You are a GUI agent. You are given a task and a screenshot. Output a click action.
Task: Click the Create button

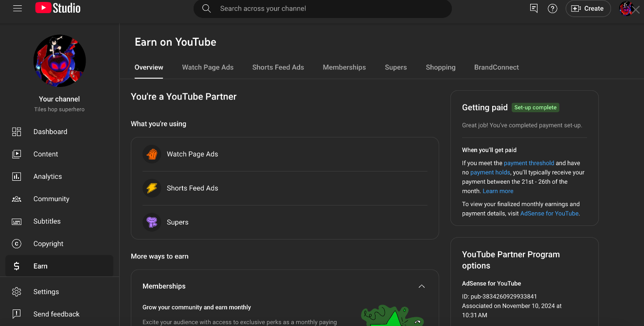pos(588,8)
